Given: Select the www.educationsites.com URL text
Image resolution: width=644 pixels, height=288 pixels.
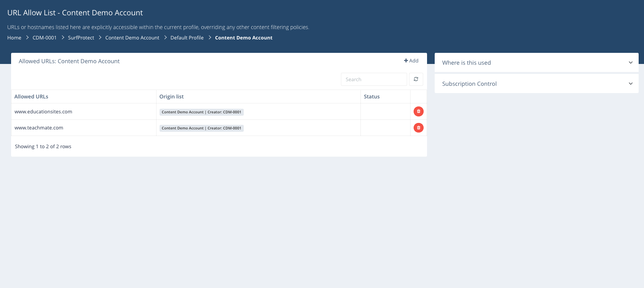Looking at the screenshot, I should click(x=43, y=112).
